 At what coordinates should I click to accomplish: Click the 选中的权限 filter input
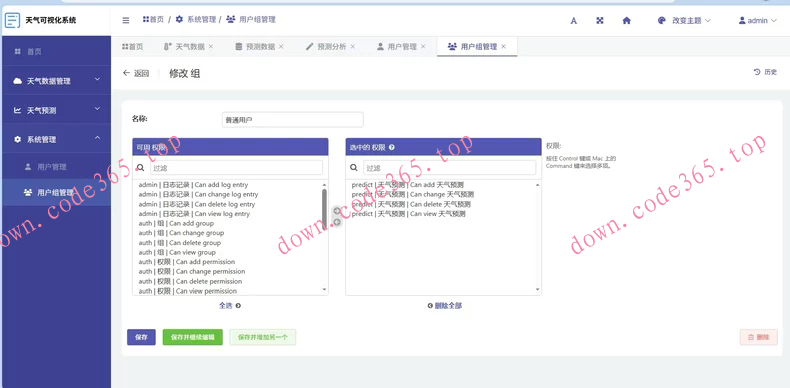pos(449,167)
